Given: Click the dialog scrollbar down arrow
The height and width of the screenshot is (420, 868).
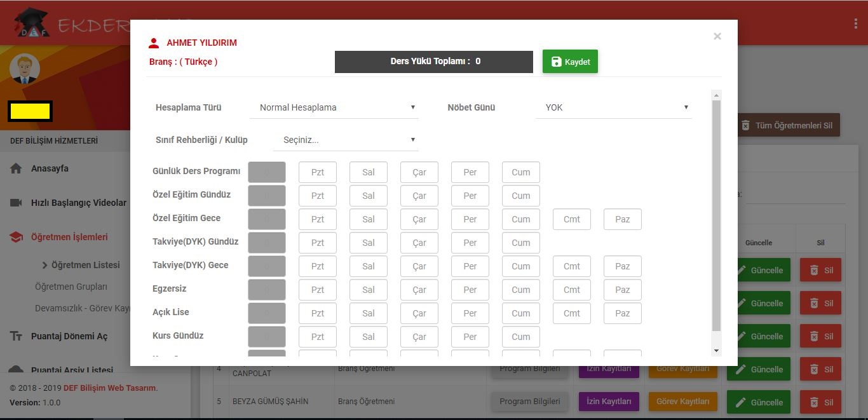Looking at the screenshot, I should pos(717,351).
